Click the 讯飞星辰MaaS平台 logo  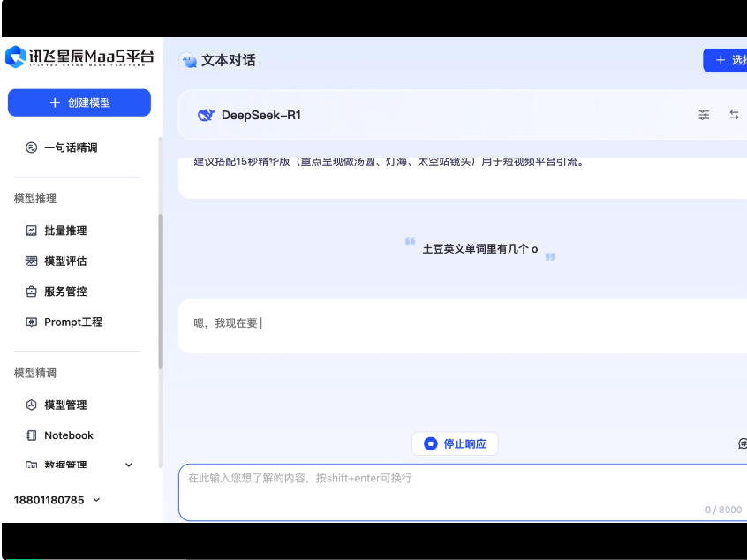tap(79, 57)
